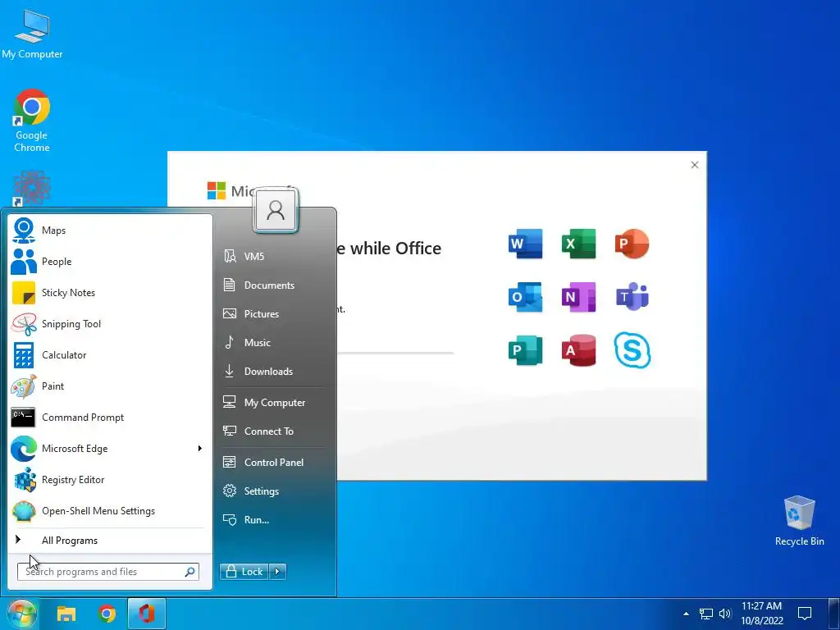The image size is (840, 630).
Task: Show hidden system tray icons
Action: 687,614
